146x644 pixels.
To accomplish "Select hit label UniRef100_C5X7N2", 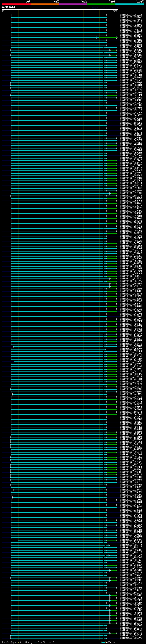I will point(131,50).
